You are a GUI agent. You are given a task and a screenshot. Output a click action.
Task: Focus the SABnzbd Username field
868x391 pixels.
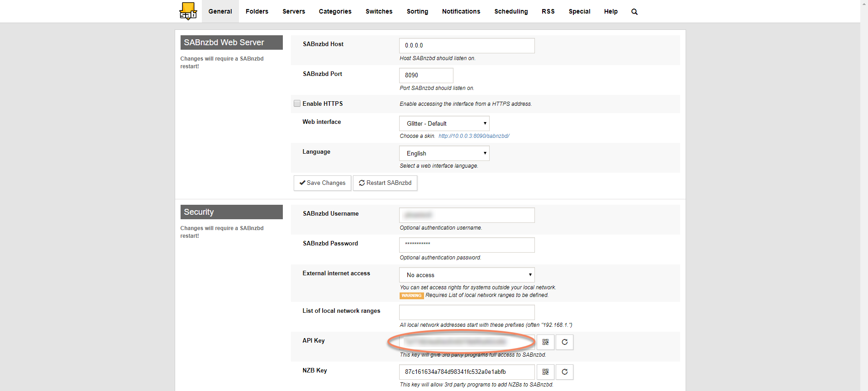pyautogui.click(x=467, y=215)
